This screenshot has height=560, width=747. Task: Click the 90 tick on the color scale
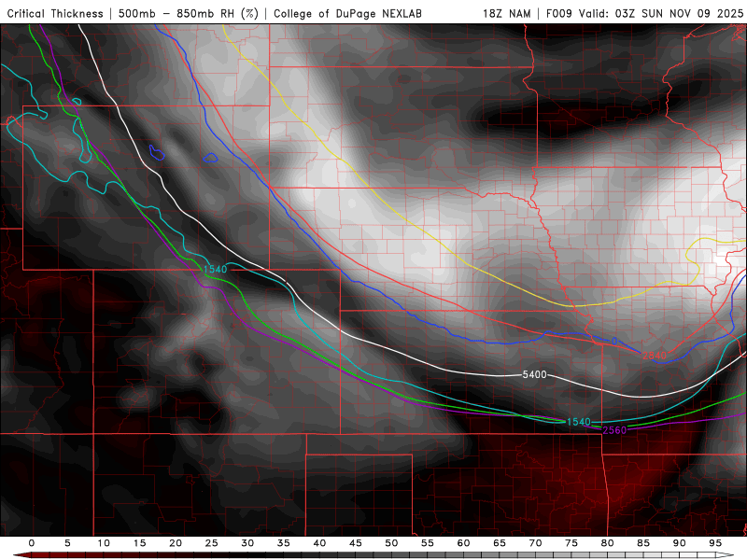pos(680,543)
